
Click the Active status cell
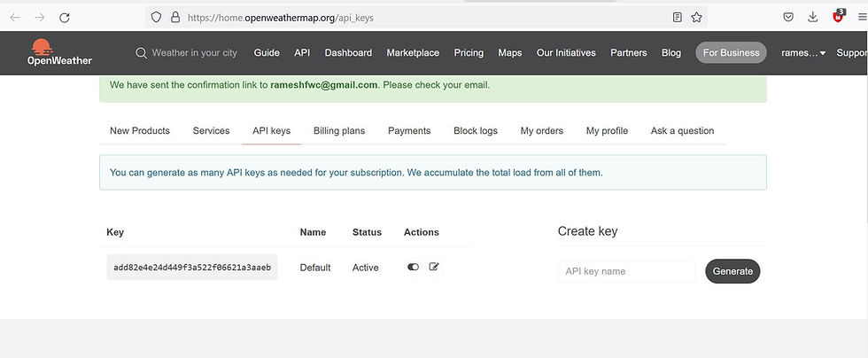point(365,267)
